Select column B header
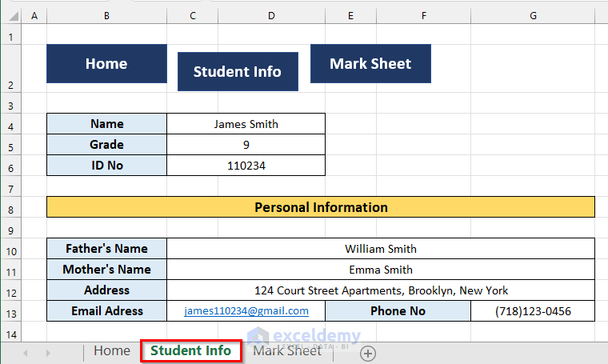The image size is (608, 364). tap(106, 15)
